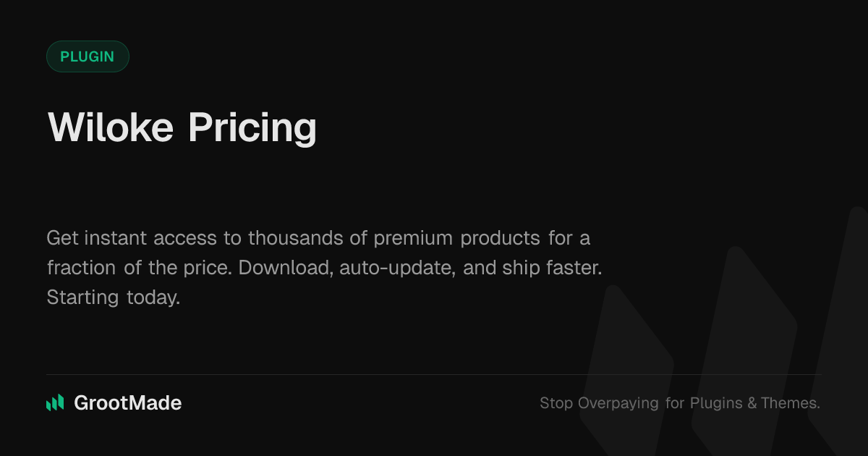Open the GrootMade brand name link

(x=128, y=403)
